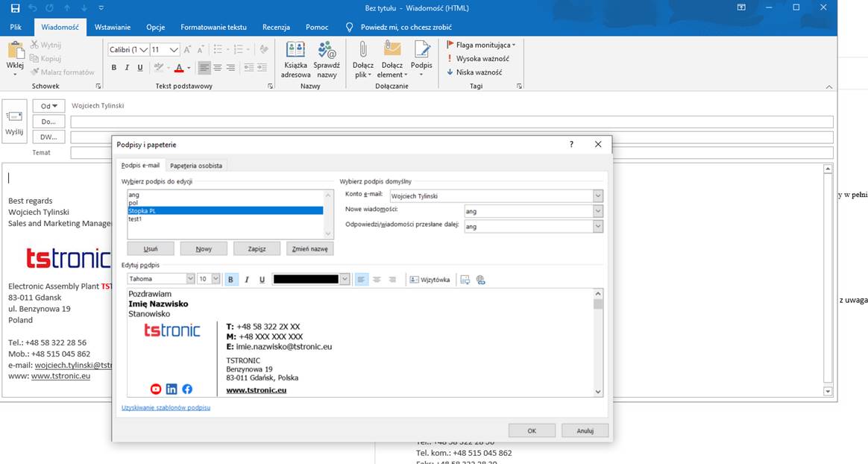Expand the Konto e-mail dropdown

coord(597,196)
